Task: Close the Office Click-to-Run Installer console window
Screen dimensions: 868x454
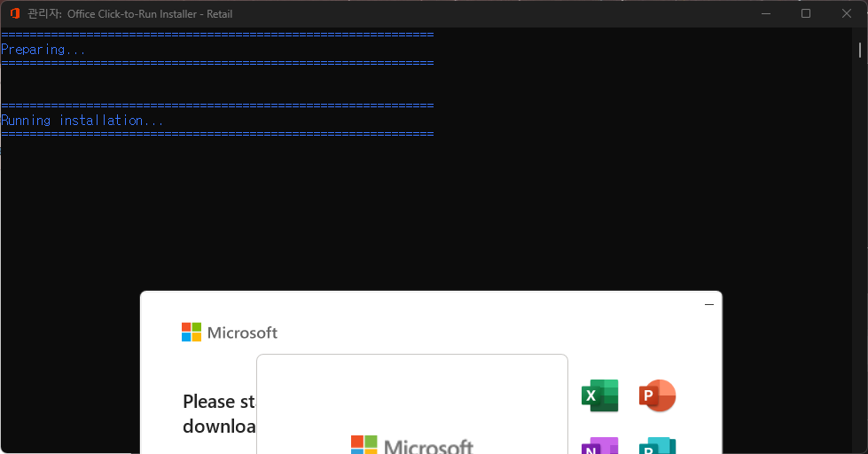Action: click(847, 14)
